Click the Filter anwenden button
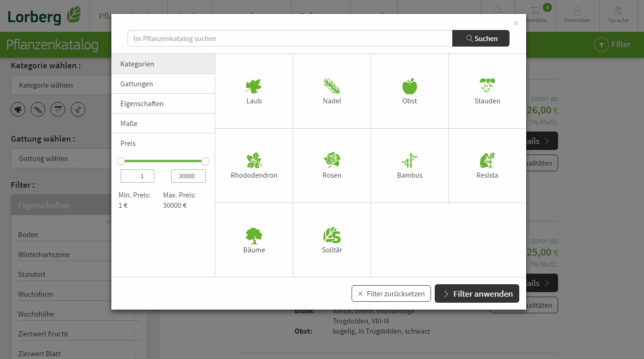Image resolution: width=644 pixels, height=359 pixels. pos(477,294)
